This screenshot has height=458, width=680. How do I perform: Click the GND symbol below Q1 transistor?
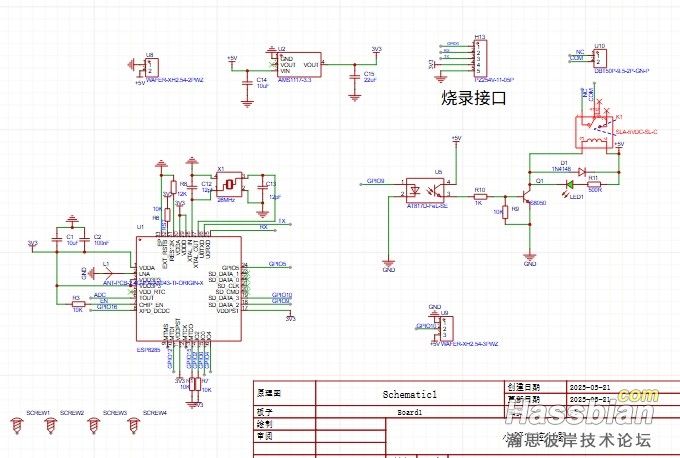[530, 257]
